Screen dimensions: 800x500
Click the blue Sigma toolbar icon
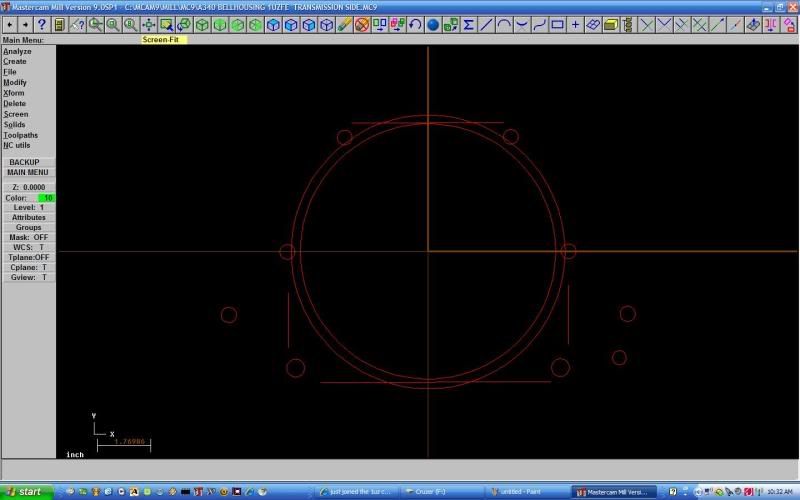pyautogui.click(x=468, y=24)
